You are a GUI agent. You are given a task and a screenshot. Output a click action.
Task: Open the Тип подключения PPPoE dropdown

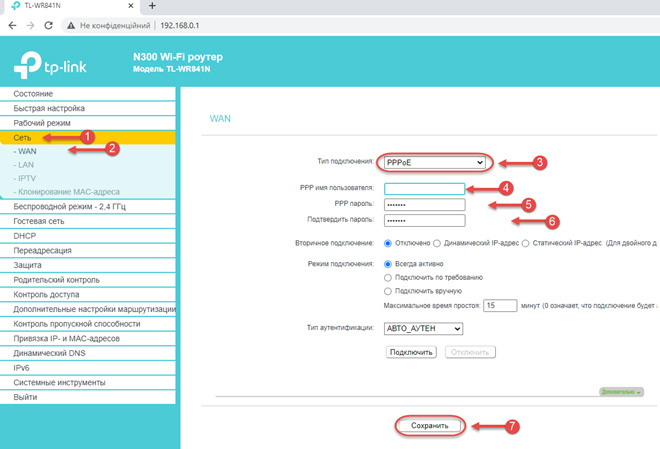[434, 162]
